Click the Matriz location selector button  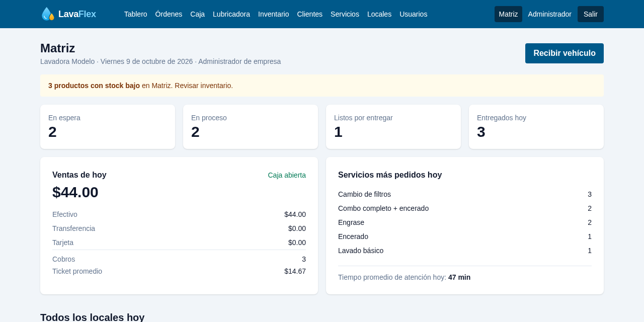(x=508, y=14)
